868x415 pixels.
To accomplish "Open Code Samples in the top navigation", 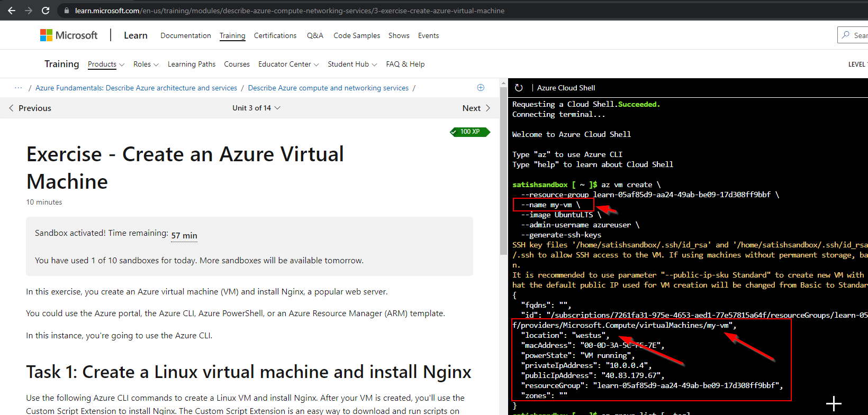I will click(357, 35).
